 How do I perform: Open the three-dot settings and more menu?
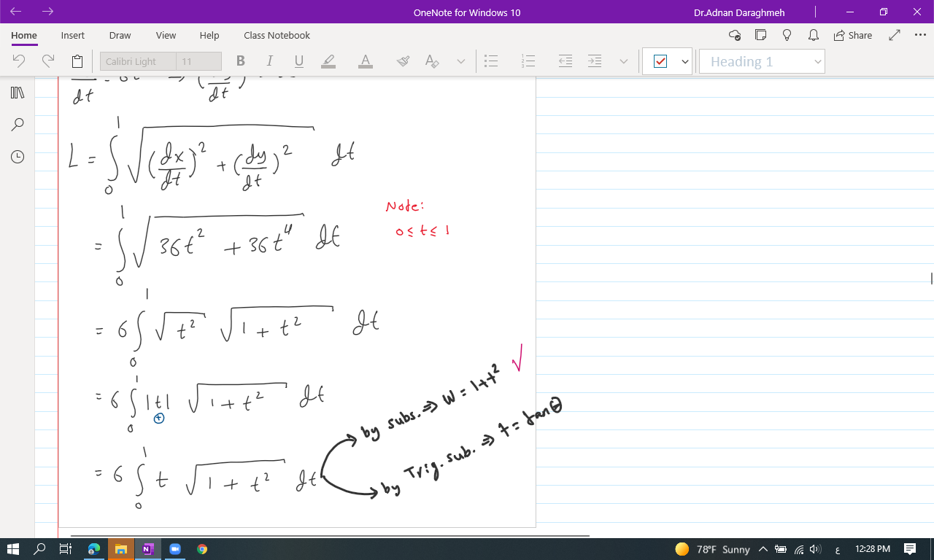click(920, 35)
